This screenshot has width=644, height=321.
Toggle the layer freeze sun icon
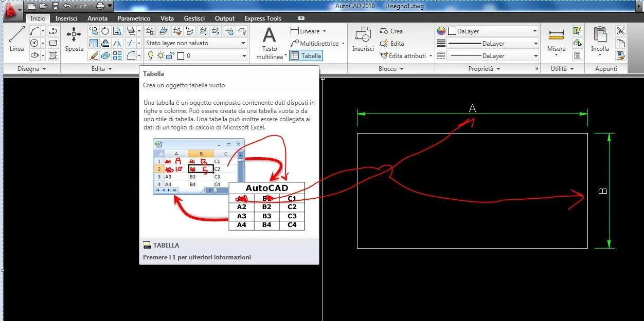tap(160, 55)
